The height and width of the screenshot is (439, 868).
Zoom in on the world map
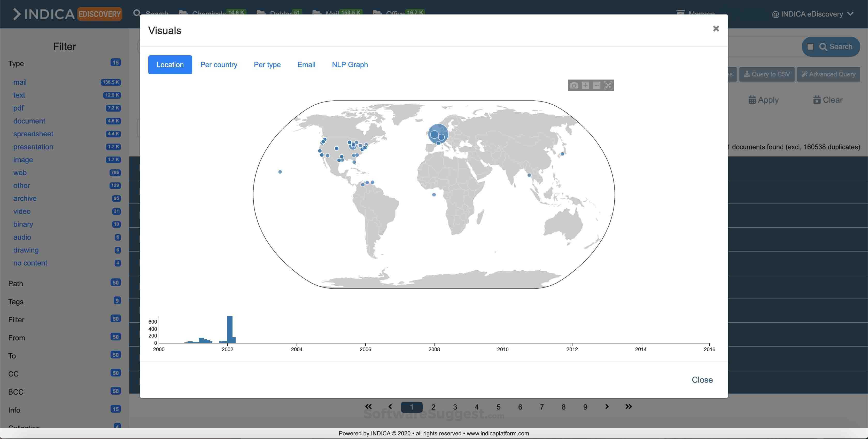[x=585, y=85]
